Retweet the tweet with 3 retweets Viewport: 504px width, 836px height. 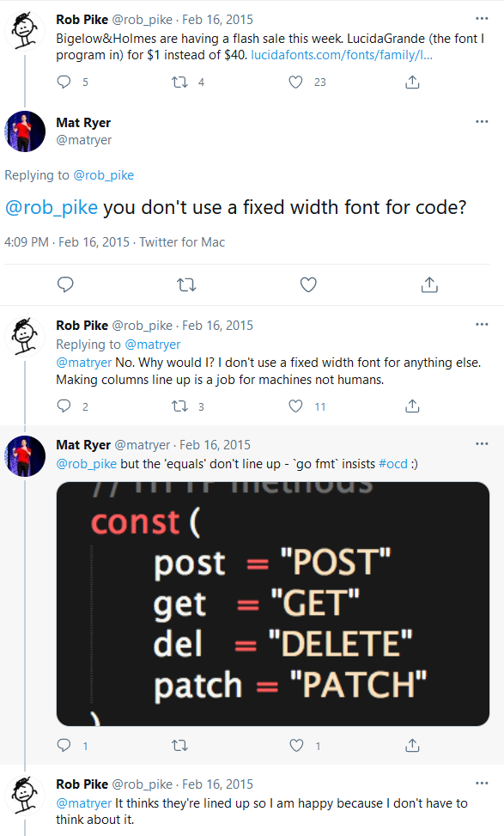[179, 406]
